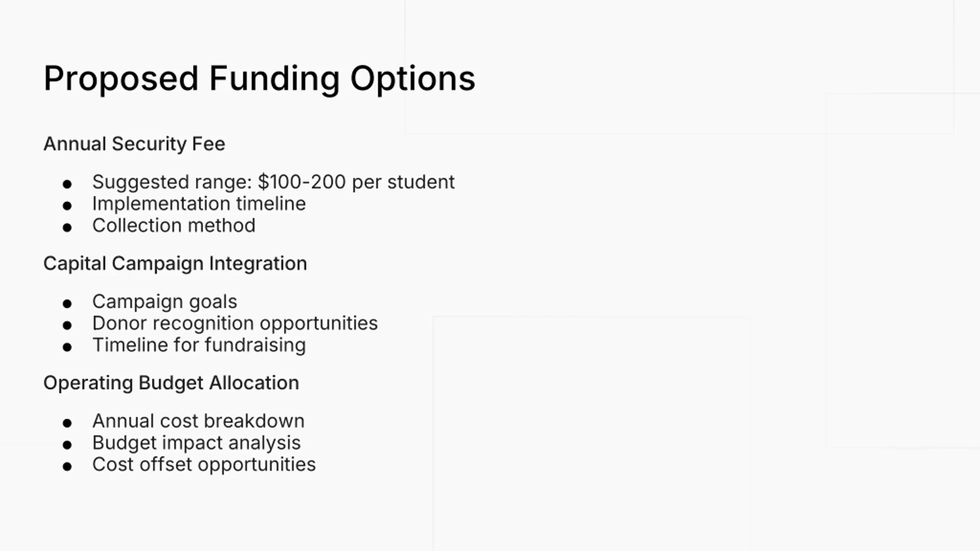Click the bullet marker before 'Collection method'
The height and width of the screenshot is (551, 980).
67,228
